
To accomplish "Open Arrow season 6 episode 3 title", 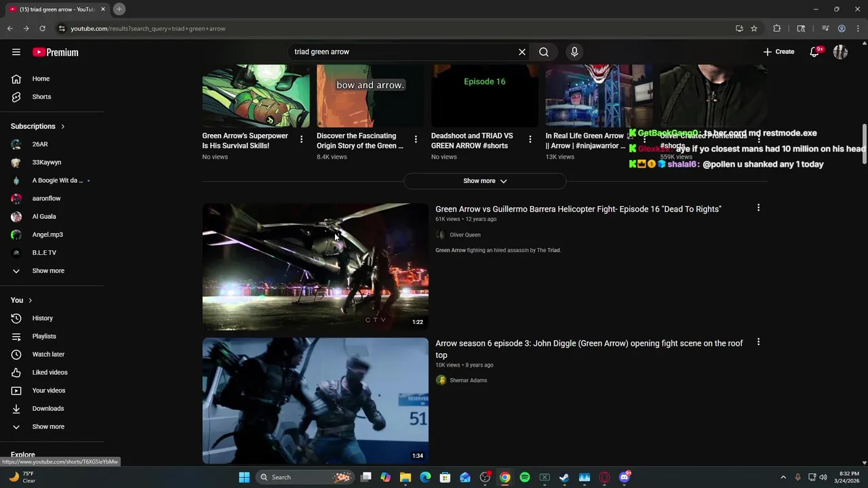I will tap(589, 349).
